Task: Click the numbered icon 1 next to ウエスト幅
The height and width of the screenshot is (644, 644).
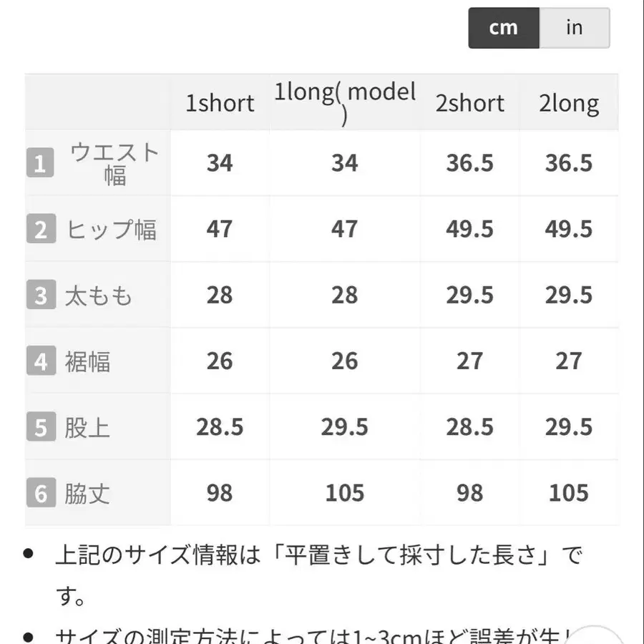Action: pos(40,162)
